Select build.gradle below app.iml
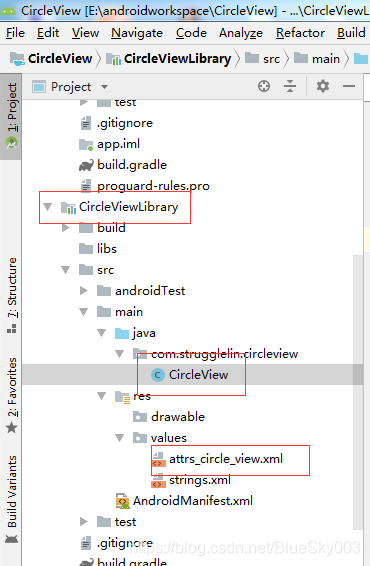The image size is (370, 566). point(132,165)
